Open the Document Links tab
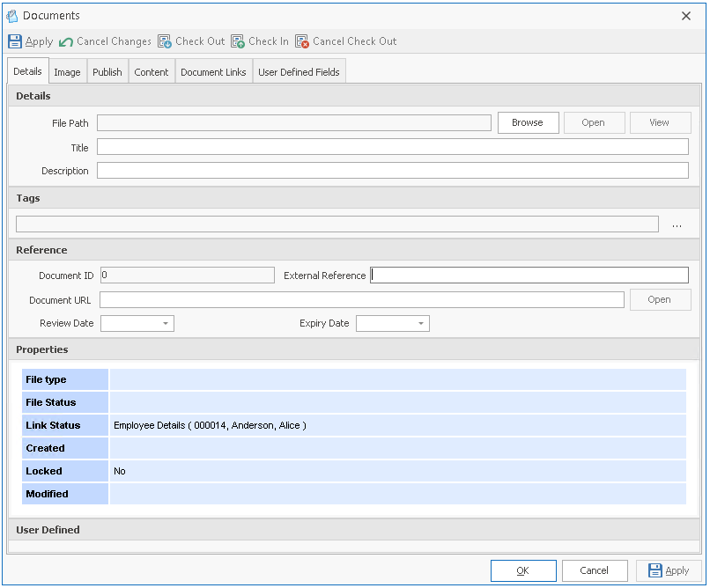The height and width of the screenshot is (588, 710). click(213, 70)
